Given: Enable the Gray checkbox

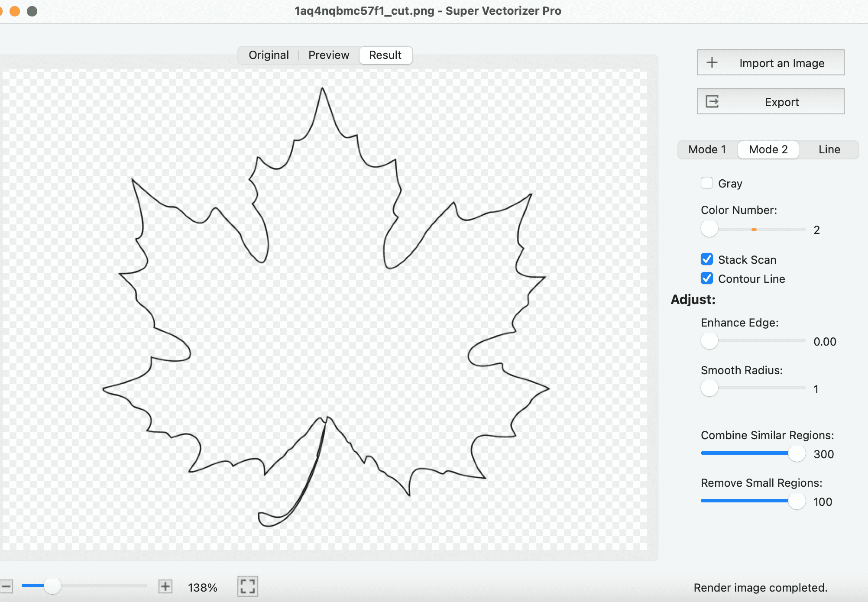Looking at the screenshot, I should [707, 183].
